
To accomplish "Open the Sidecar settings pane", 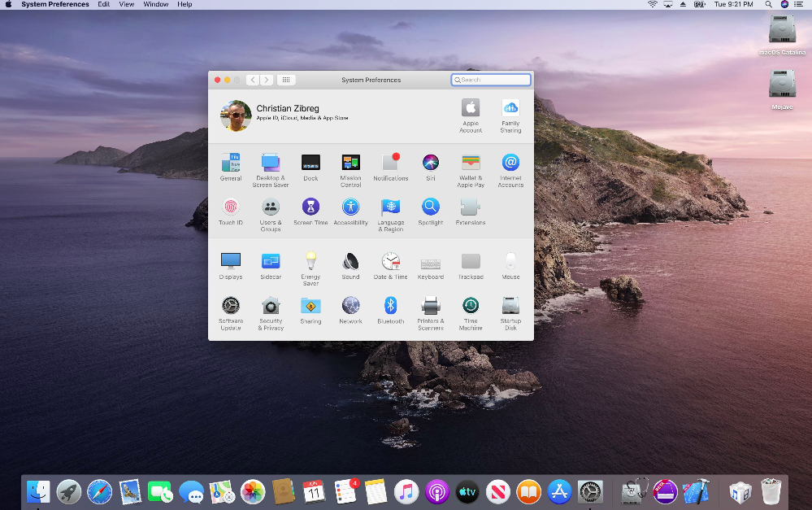I will pyautogui.click(x=271, y=262).
